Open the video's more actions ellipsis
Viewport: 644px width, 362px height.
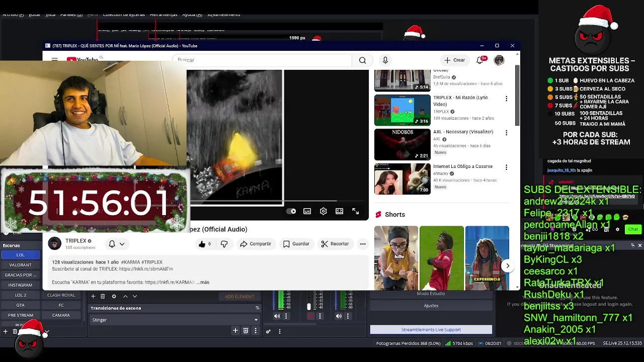[x=363, y=244]
